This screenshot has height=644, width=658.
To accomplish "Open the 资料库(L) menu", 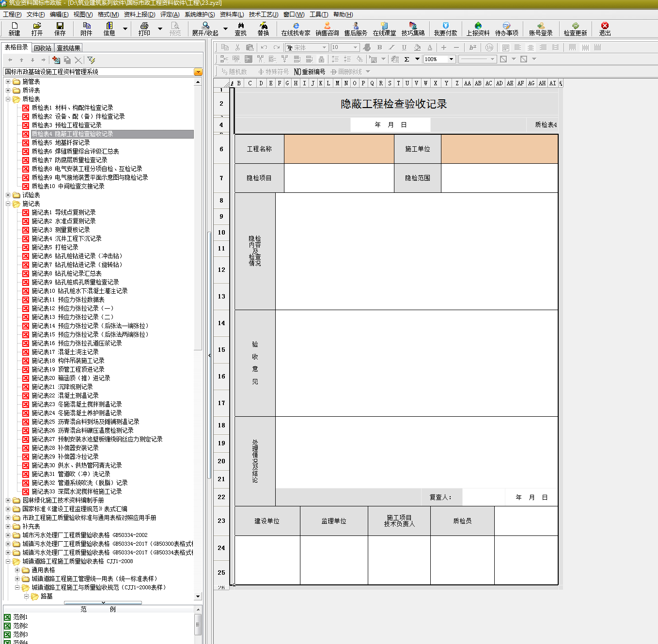I will point(232,15).
